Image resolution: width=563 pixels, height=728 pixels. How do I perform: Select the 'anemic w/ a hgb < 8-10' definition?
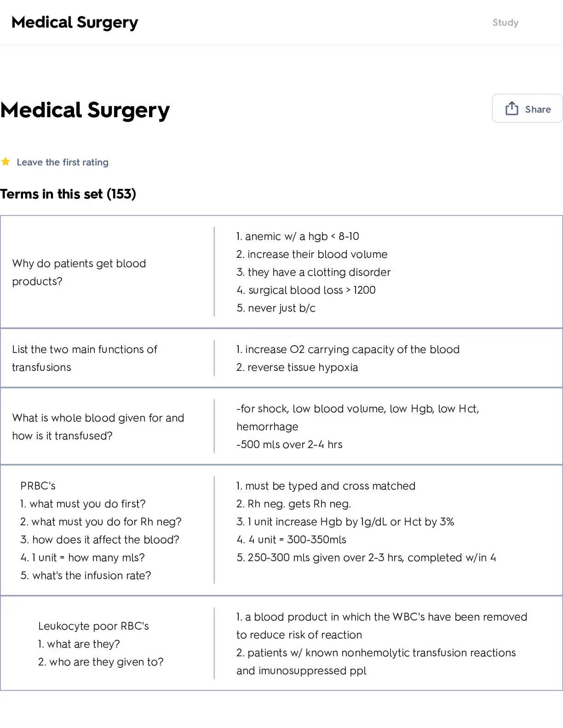tap(298, 236)
